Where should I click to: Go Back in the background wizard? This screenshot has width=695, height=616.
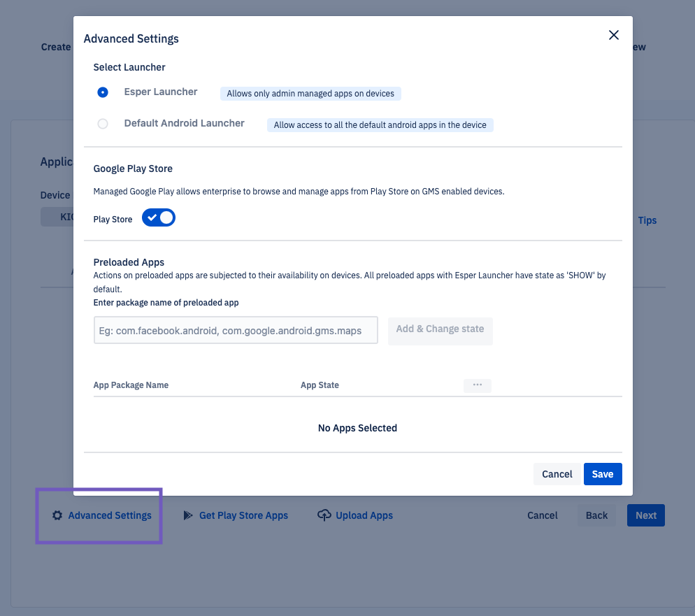(596, 515)
